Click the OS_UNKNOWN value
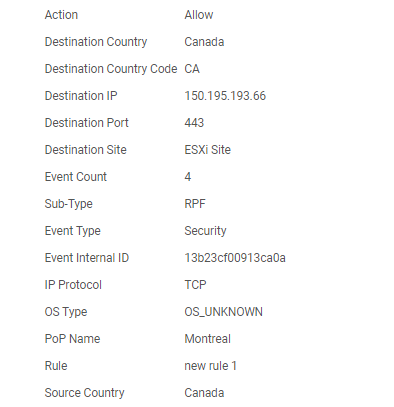 click(223, 312)
